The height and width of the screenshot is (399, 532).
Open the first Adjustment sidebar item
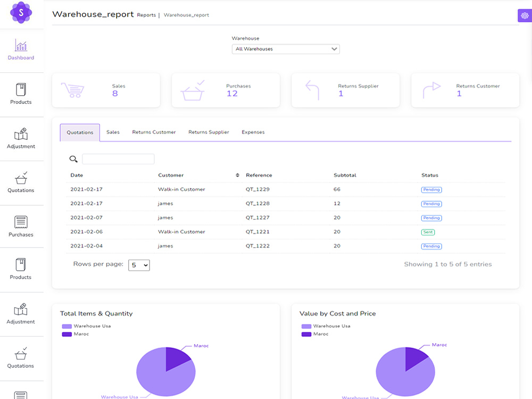point(21,138)
